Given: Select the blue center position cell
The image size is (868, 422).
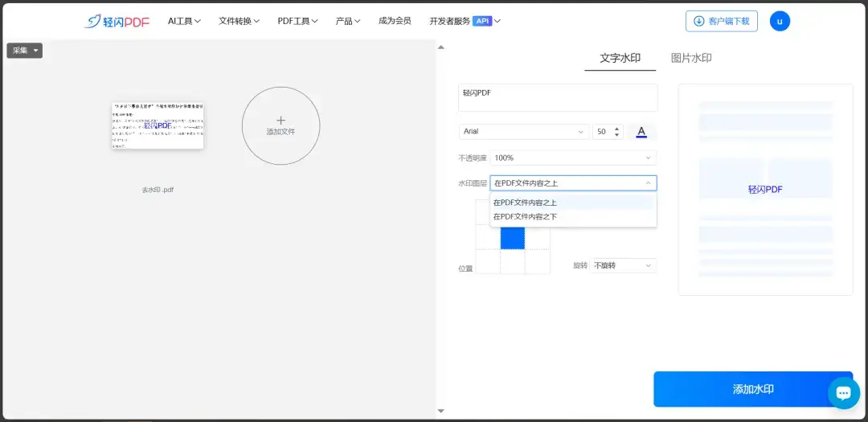Looking at the screenshot, I should tap(513, 237).
